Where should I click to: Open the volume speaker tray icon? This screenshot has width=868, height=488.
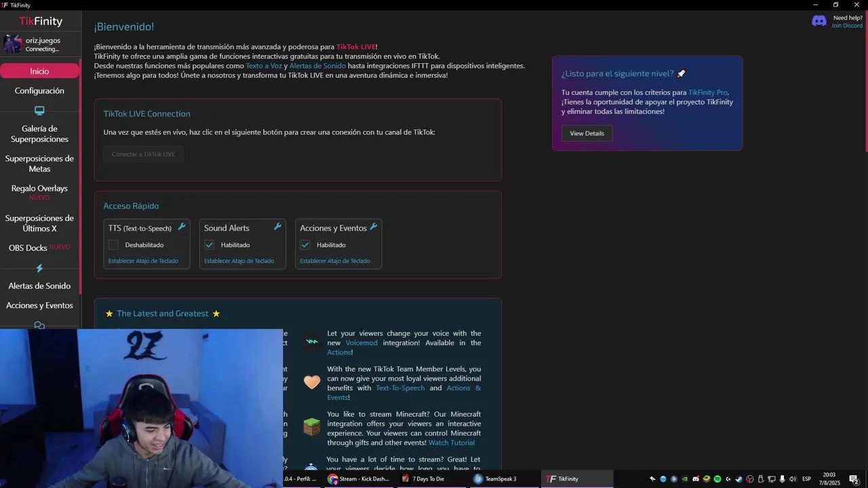(x=793, y=479)
